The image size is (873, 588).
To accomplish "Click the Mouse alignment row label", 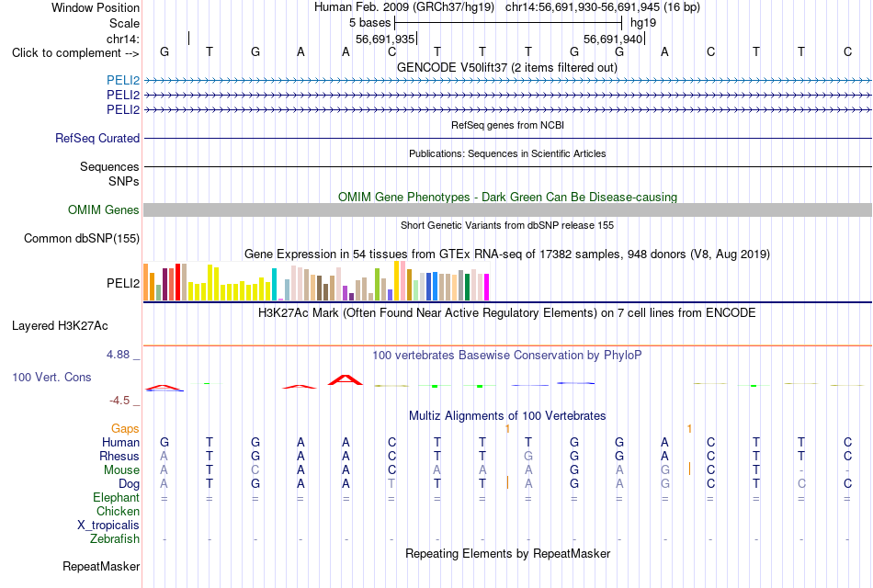I will click(121, 470).
